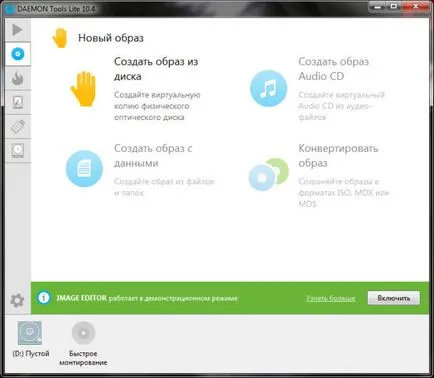Click the Включить button
The image size is (434, 378).
tap(394, 298)
